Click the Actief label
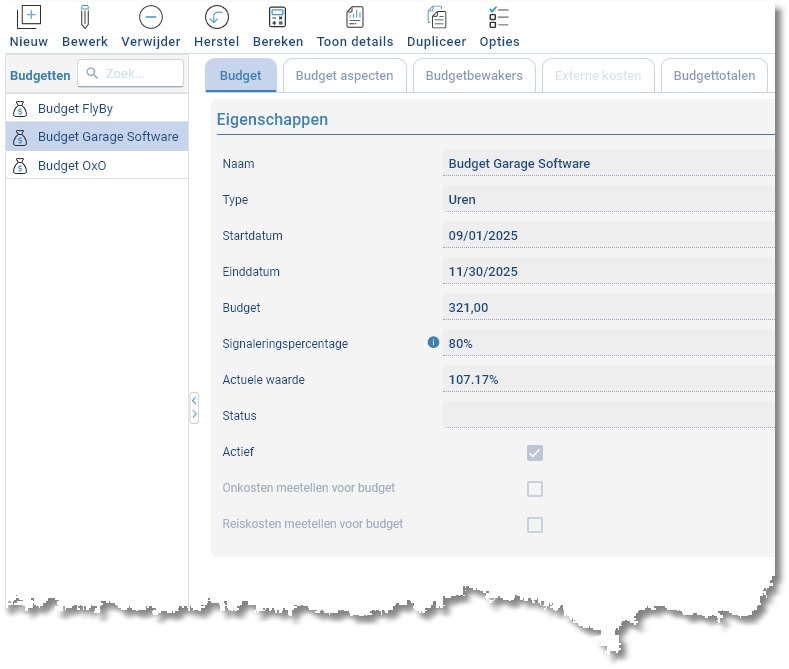Image resolution: width=789 pixels, height=669 pixels. [238, 452]
